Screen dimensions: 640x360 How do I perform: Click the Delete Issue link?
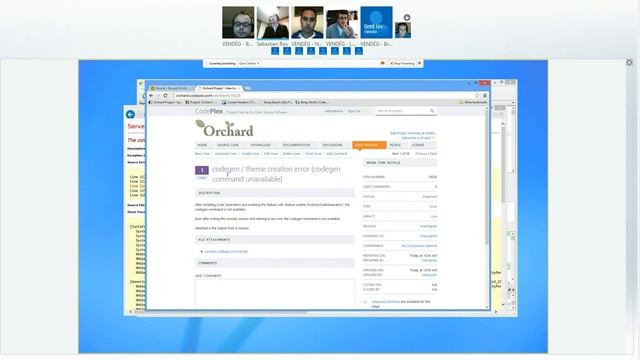(x=291, y=154)
